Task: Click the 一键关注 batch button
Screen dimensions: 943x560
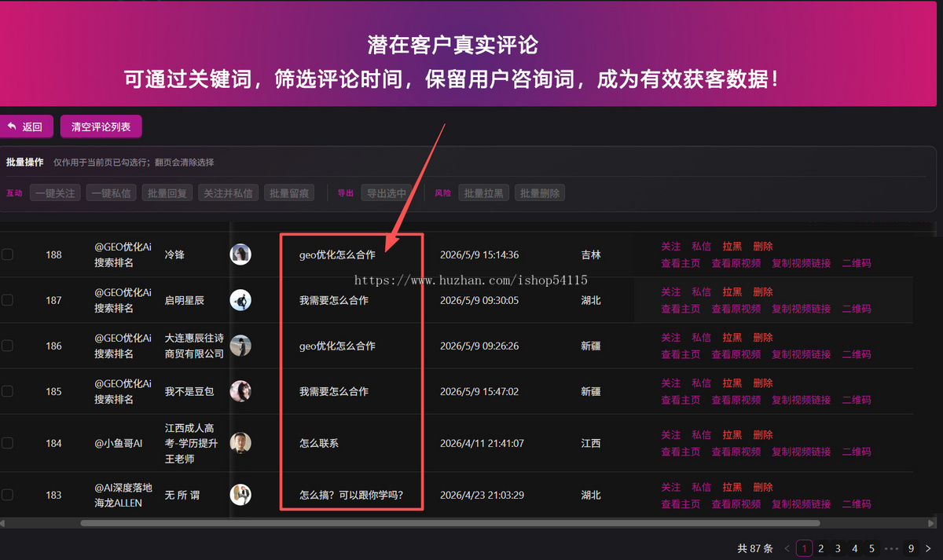Action: pos(55,193)
